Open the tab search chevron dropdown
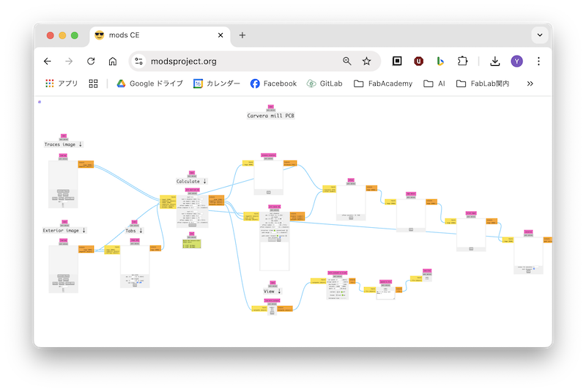This screenshot has height=392, width=586. pos(540,35)
